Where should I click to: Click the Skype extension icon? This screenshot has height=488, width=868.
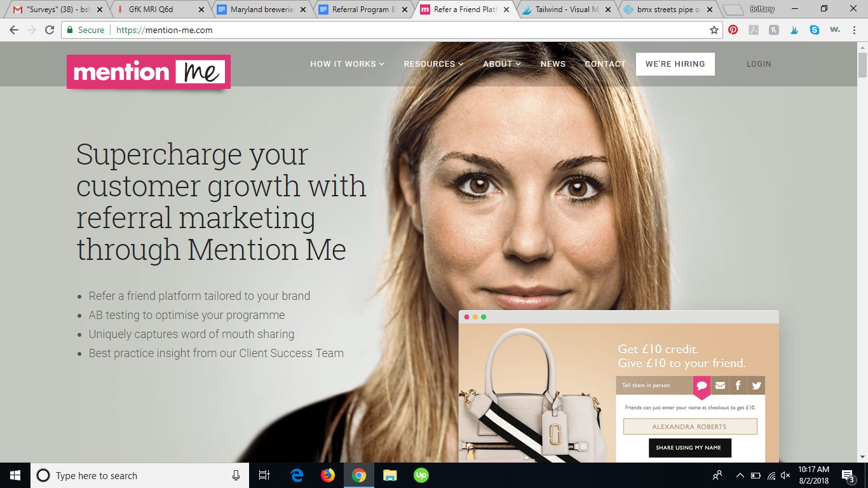pos(815,29)
